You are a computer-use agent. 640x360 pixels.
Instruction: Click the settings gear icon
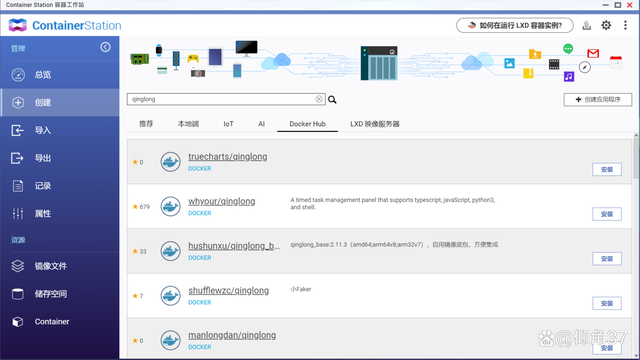(606, 25)
